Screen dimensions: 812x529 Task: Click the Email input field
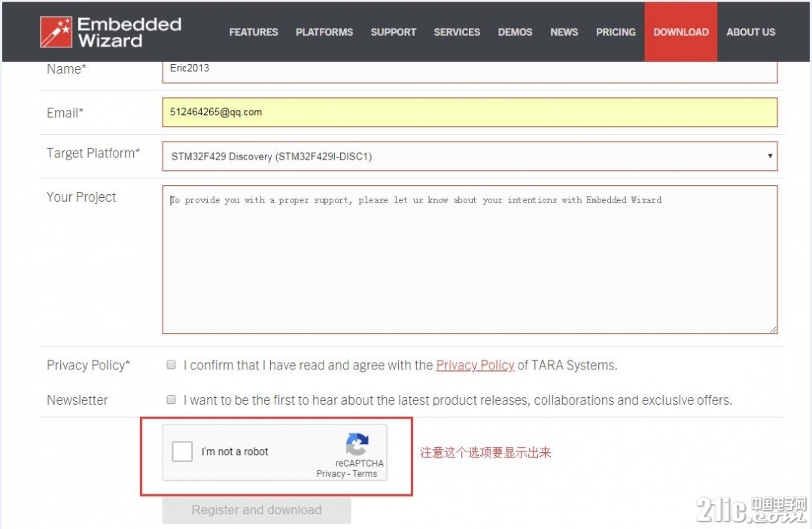coord(470,112)
